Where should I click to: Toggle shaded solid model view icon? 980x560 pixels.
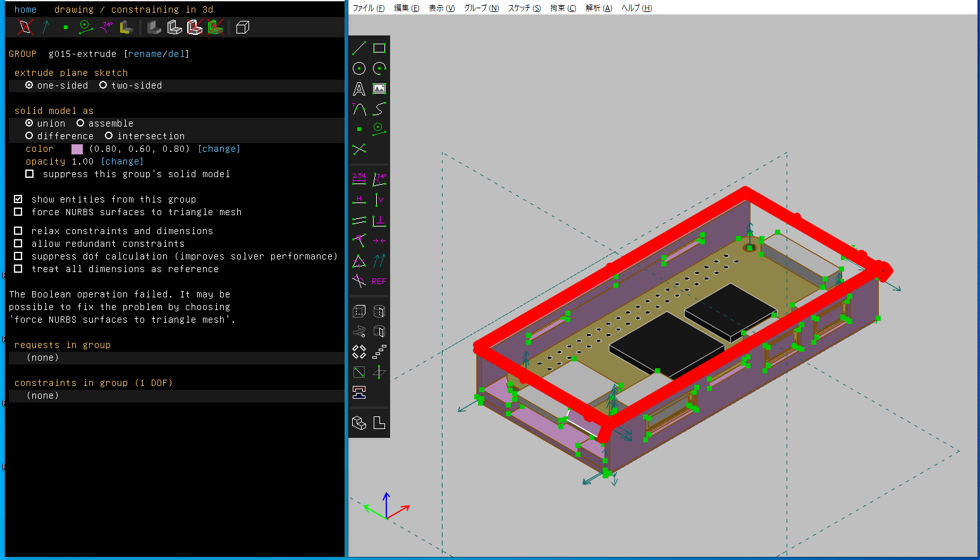(154, 27)
